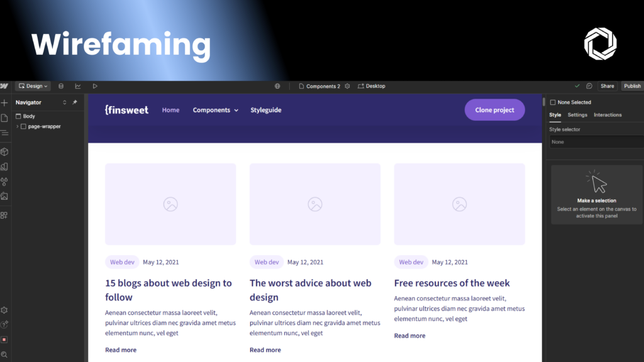Expand the page-wrapper tree item

coord(17,126)
